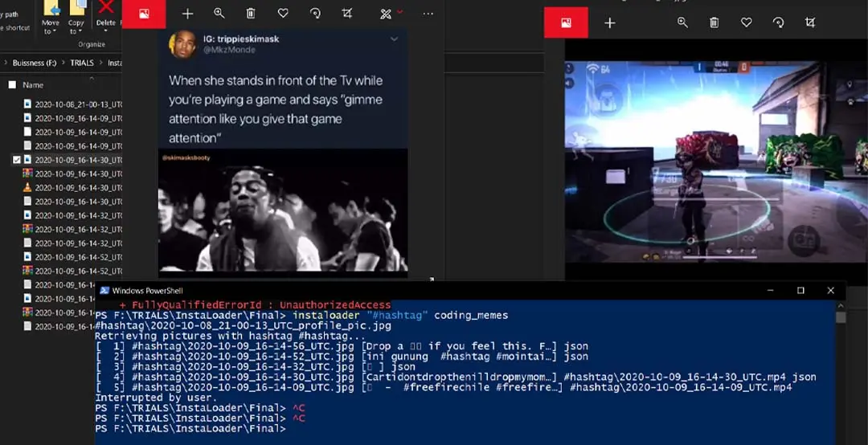Click the red collection button in right Photos

coord(566,22)
